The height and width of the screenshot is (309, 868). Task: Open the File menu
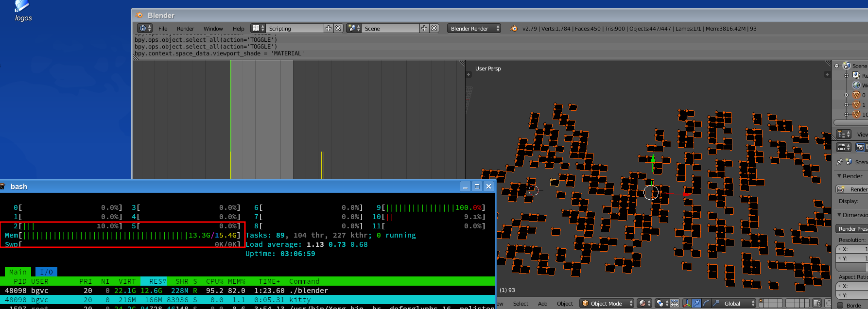163,29
